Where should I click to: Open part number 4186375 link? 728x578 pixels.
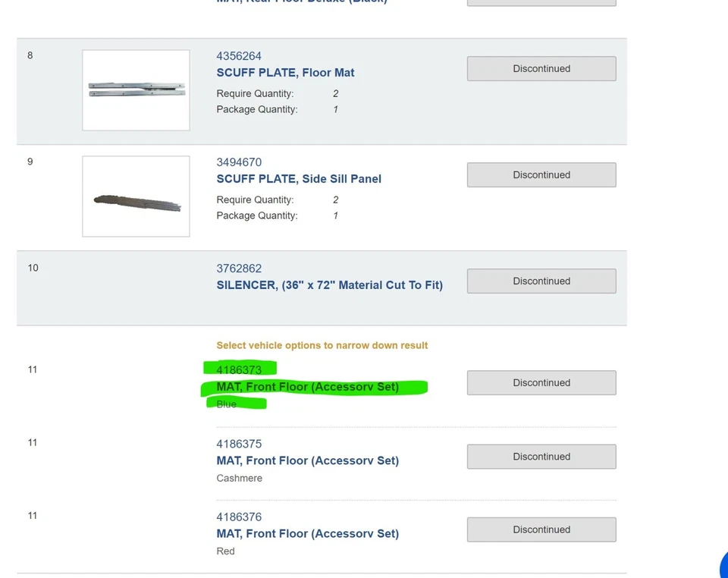[239, 444]
